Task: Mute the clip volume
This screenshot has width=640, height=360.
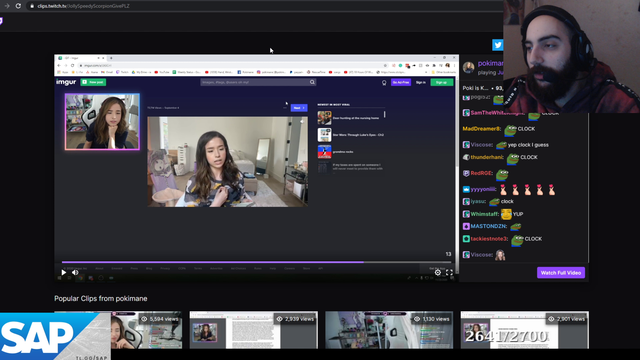Action: point(75,272)
